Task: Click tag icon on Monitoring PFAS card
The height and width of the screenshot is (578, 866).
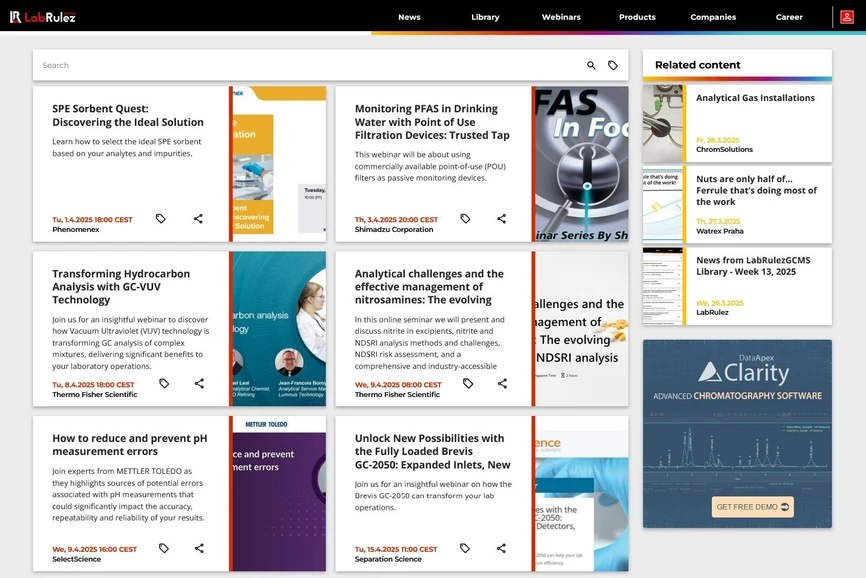Action: [466, 219]
